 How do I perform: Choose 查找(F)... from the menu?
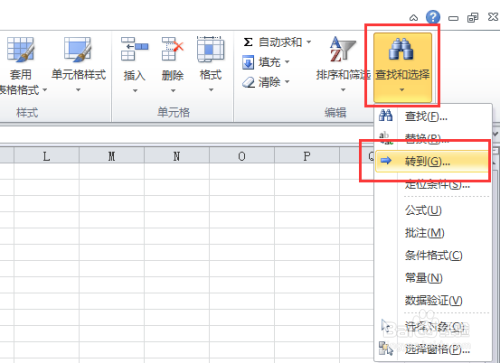[x=433, y=116]
